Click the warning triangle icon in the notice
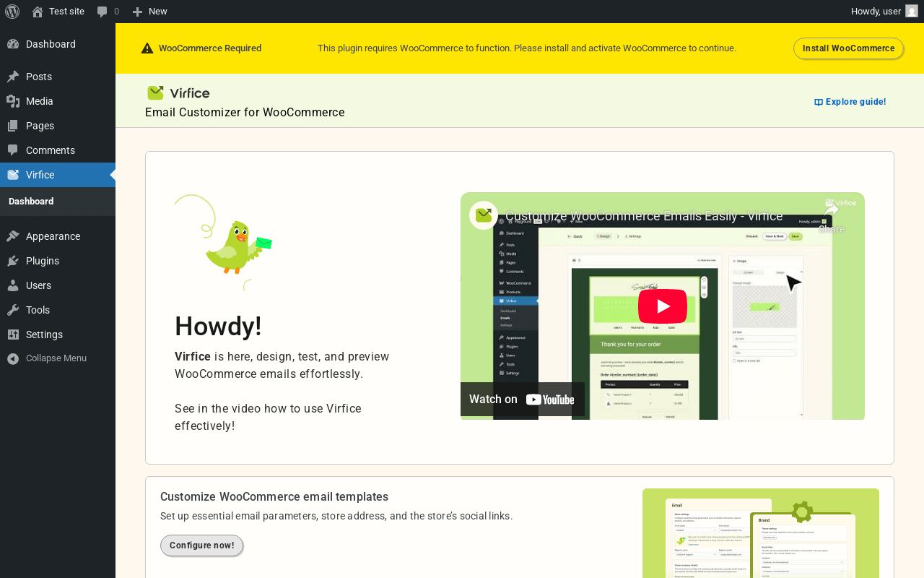This screenshot has height=578, width=924. (x=147, y=48)
